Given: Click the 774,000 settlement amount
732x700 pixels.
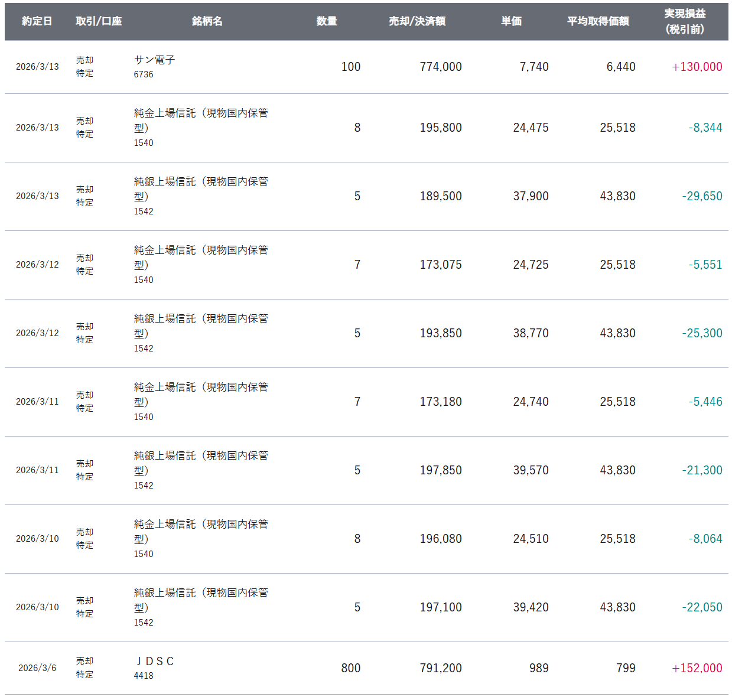Looking at the screenshot, I should pos(441,67).
